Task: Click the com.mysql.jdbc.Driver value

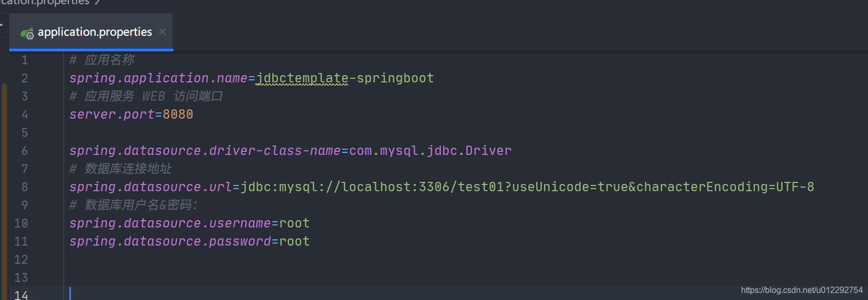Action: click(430, 151)
